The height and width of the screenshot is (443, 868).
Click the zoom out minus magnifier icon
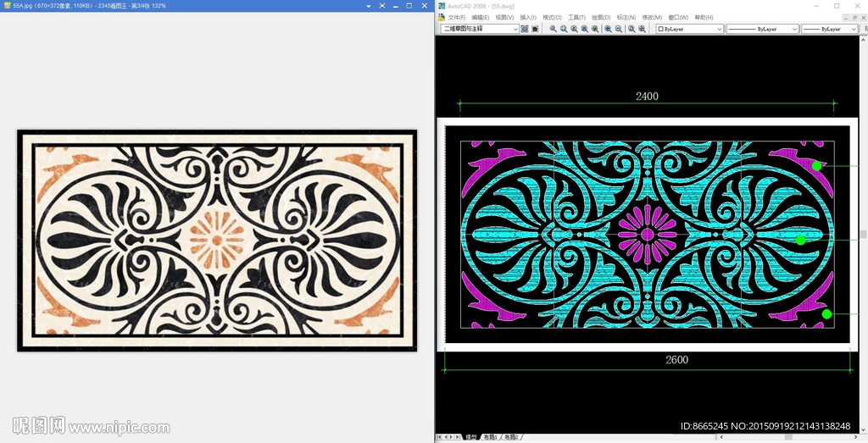(x=619, y=29)
